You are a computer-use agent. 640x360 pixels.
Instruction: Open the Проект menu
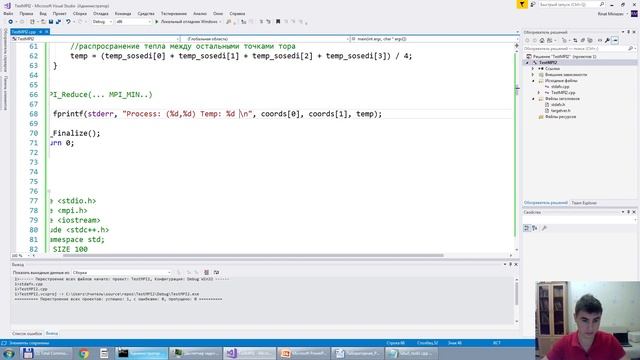(59, 13)
